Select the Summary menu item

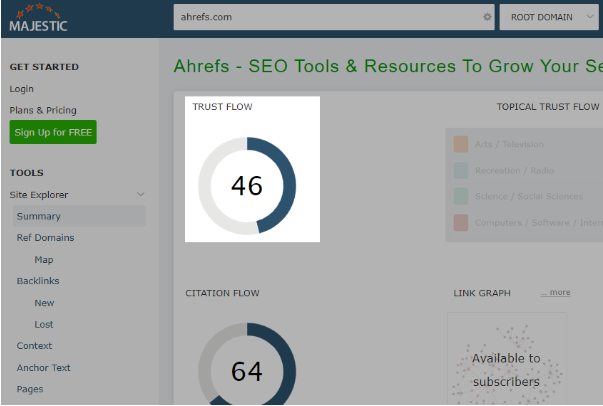(79, 216)
